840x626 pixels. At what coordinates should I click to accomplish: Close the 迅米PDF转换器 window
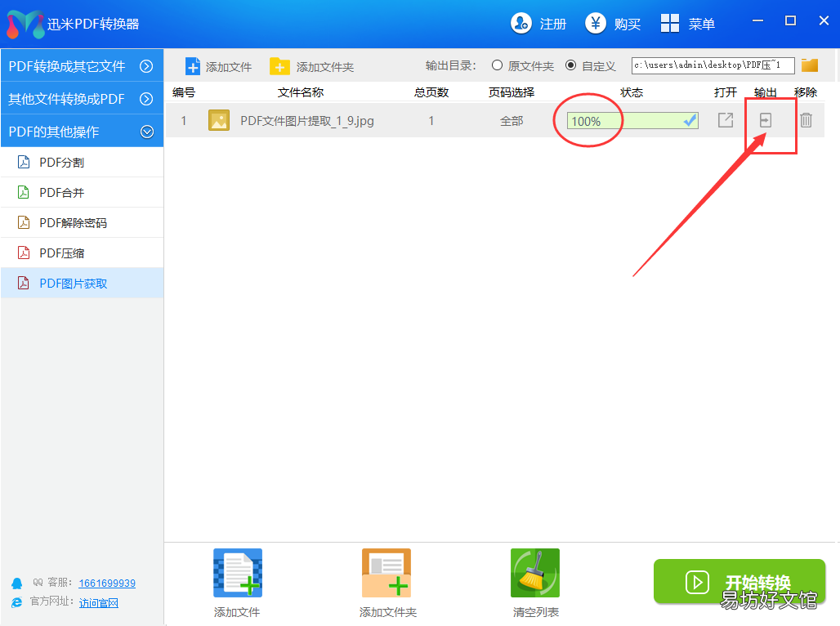824,21
